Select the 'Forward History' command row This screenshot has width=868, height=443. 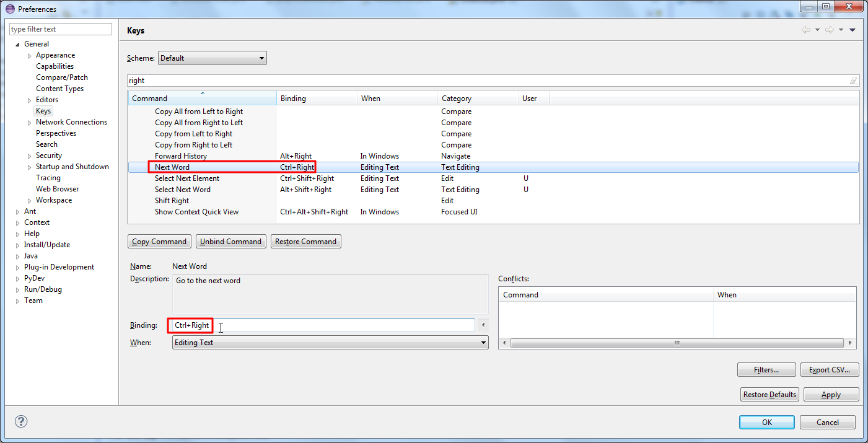(x=493, y=156)
